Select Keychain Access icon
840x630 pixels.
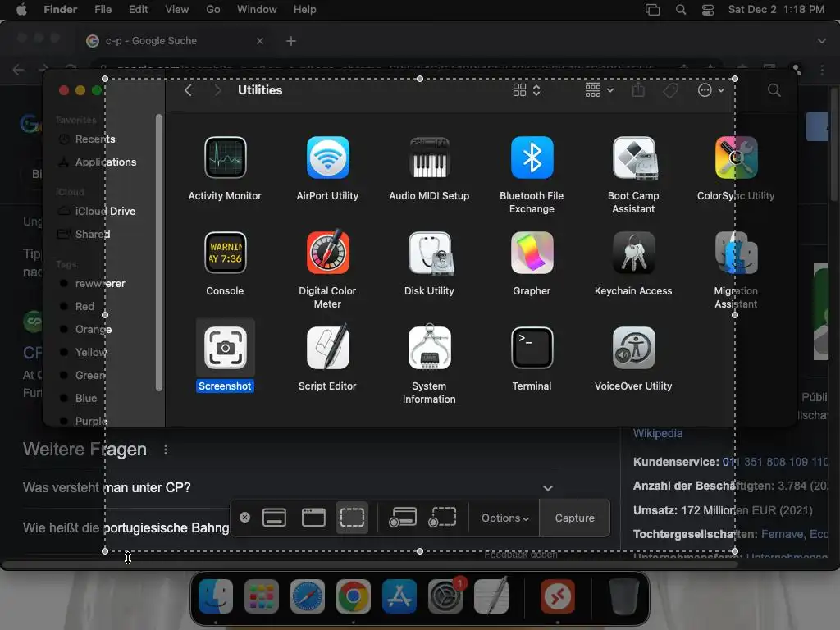[634, 253]
